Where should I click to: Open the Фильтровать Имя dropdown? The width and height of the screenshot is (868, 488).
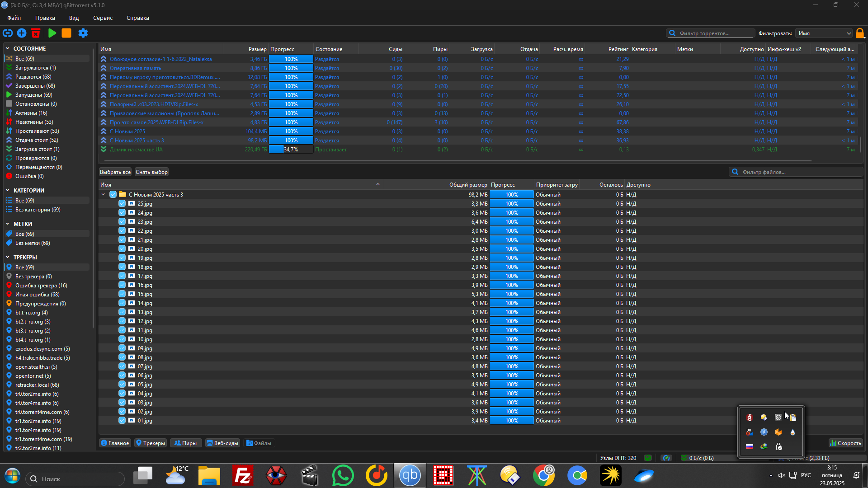[824, 33]
